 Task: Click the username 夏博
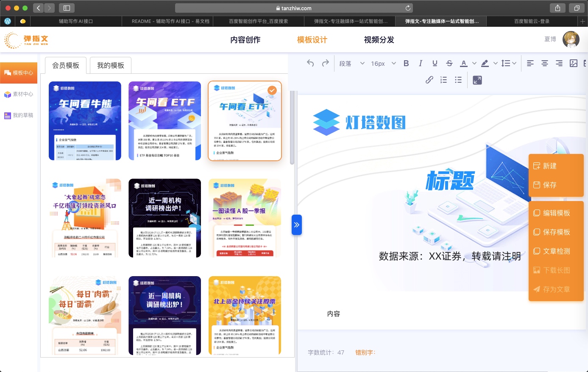pos(550,39)
